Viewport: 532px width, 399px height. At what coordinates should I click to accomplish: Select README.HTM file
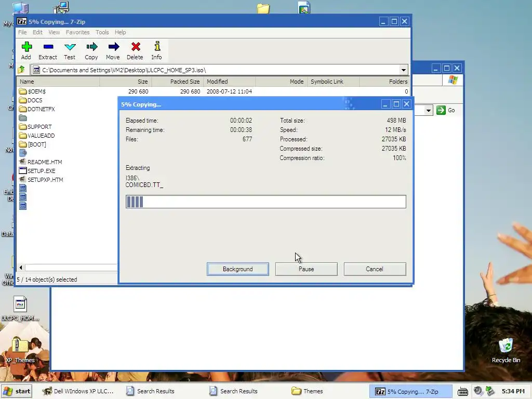click(x=41, y=162)
